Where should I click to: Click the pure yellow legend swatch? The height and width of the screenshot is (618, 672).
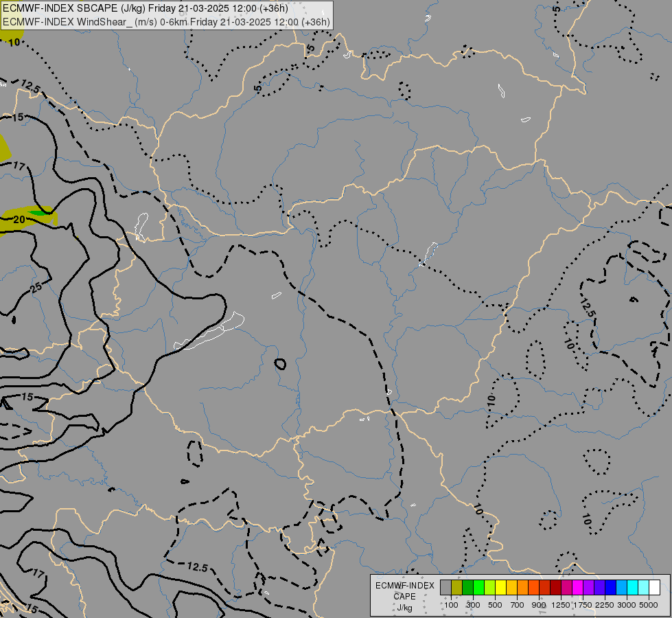pyautogui.click(x=500, y=588)
